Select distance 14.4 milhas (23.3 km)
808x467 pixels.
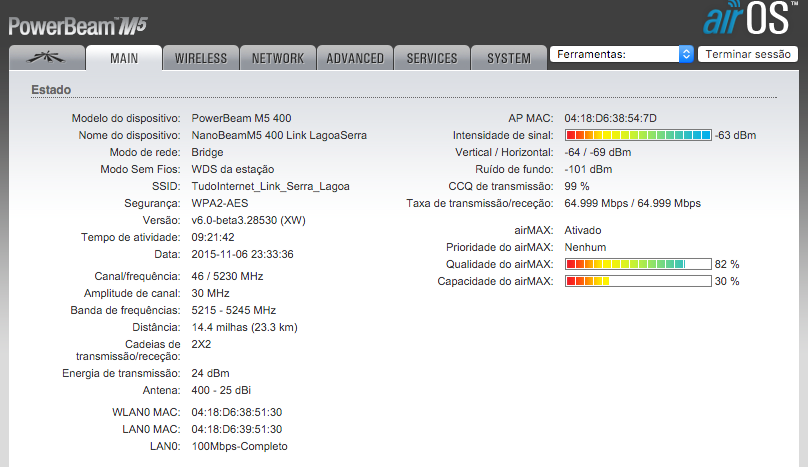click(244, 327)
